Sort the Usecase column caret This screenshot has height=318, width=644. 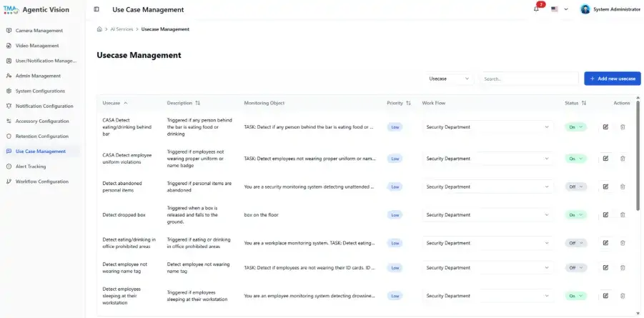[126, 103]
